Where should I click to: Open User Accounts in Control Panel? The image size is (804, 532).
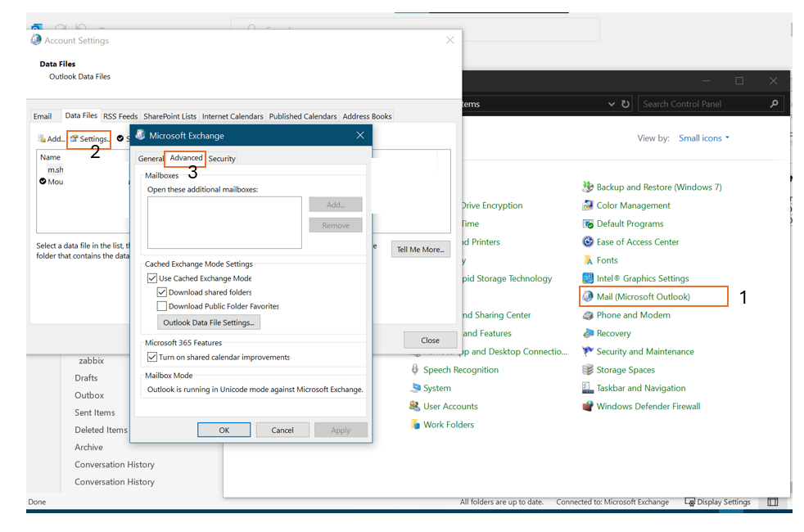pyautogui.click(x=444, y=407)
